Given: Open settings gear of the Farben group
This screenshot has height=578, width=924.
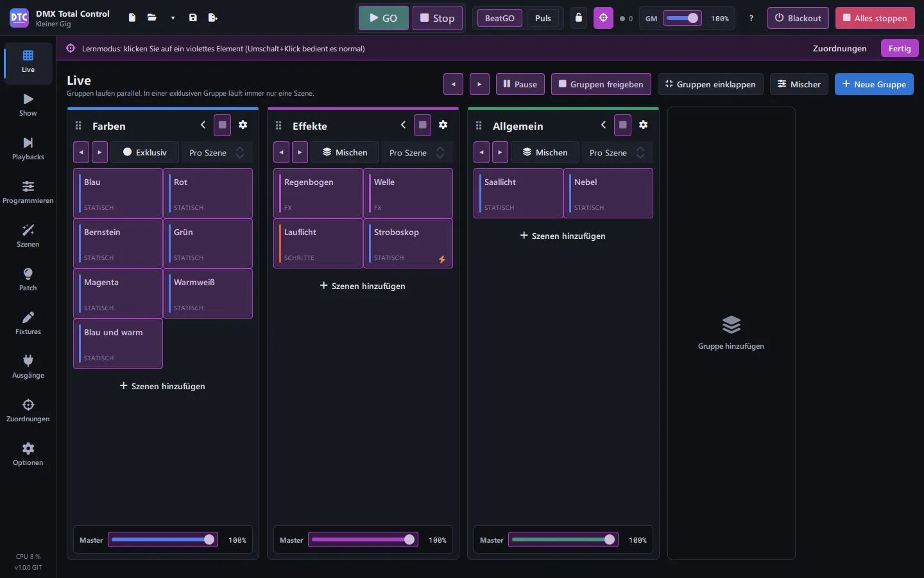Looking at the screenshot, I should pos(243,125).
